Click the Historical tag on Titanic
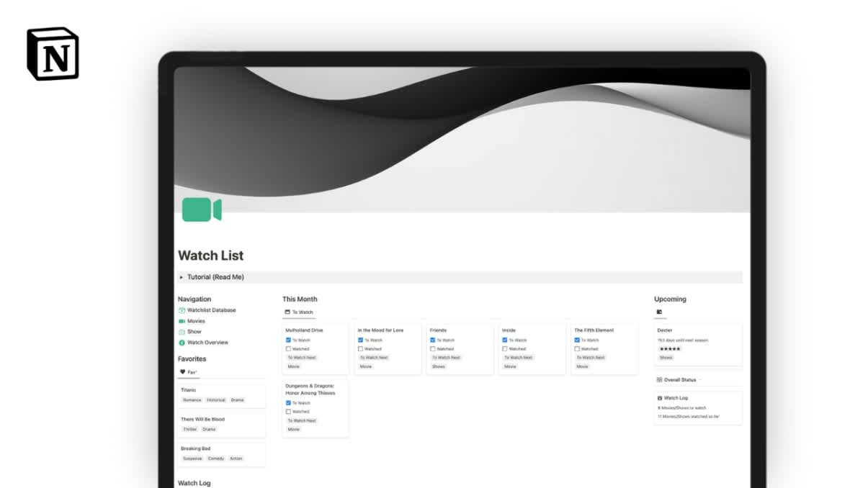The image size is (868, 488). [216, 400]
